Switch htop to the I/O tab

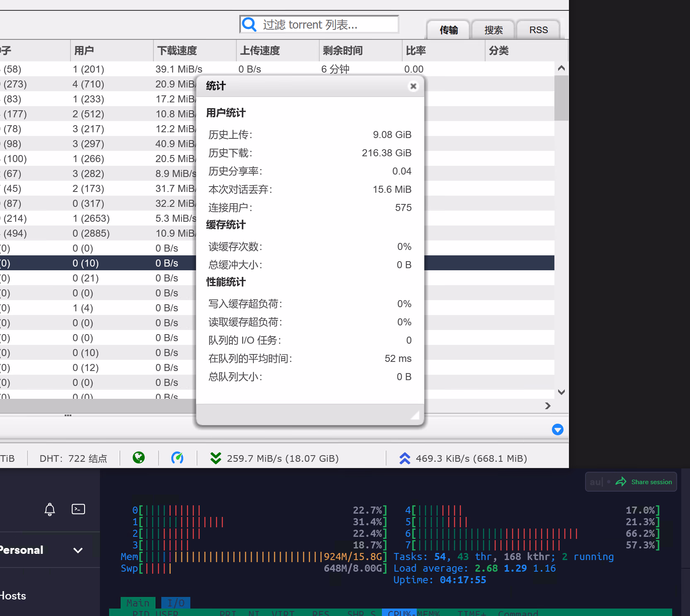point(176,603)
